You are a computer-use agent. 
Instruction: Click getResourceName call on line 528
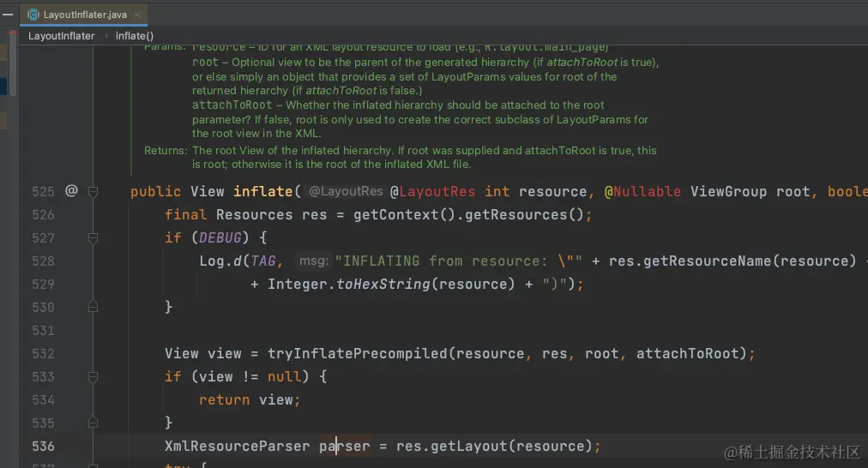click(x=708, y=261)
